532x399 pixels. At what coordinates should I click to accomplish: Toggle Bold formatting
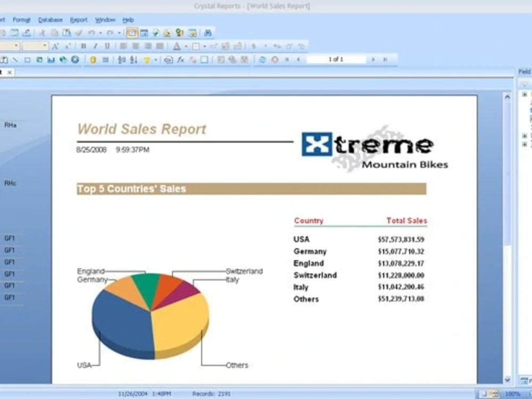(x=84, y=46)
